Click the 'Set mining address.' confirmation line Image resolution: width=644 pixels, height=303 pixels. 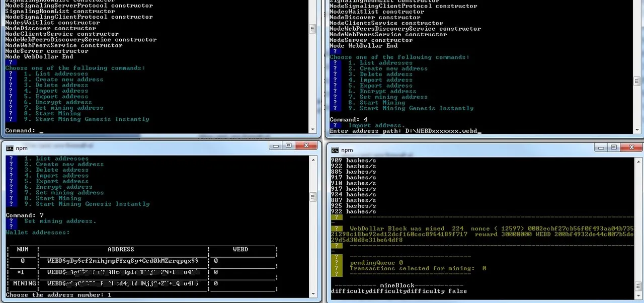point(60,221)
